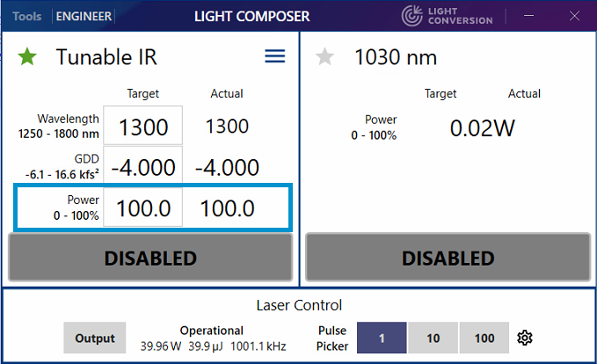The width and height of the screenshot is (597, 364).
Task: Edit the Wavelength target field 1300
Action: [143, 126]
